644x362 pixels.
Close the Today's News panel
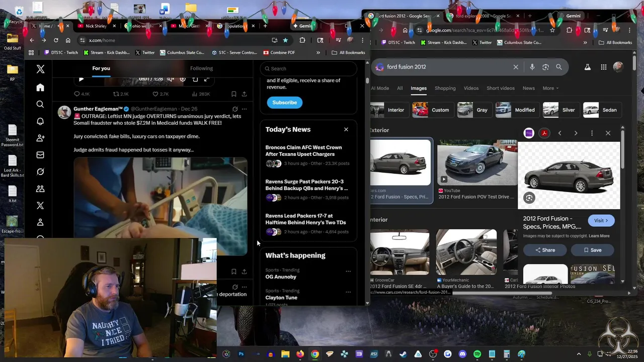[346, 130]
